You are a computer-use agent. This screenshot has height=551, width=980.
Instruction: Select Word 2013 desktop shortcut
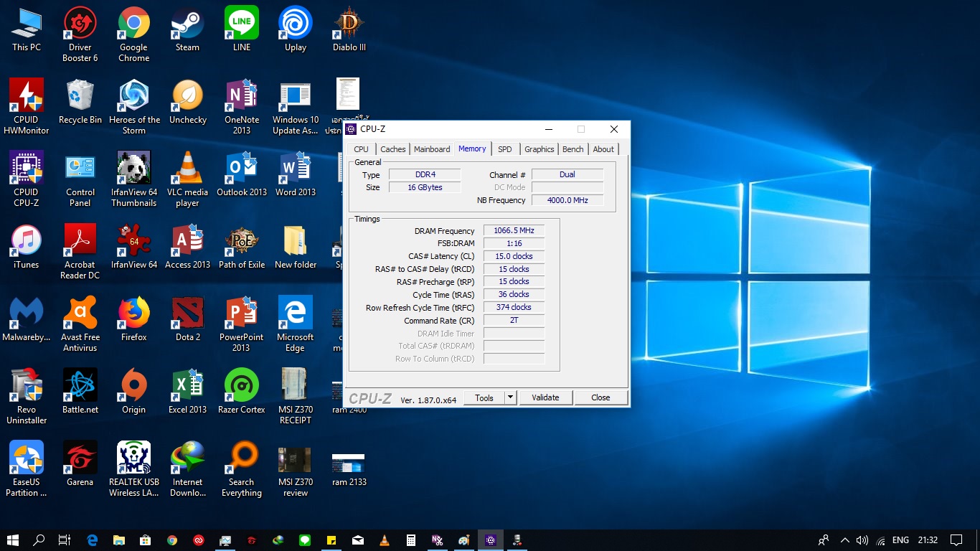(x=296, y=174)
